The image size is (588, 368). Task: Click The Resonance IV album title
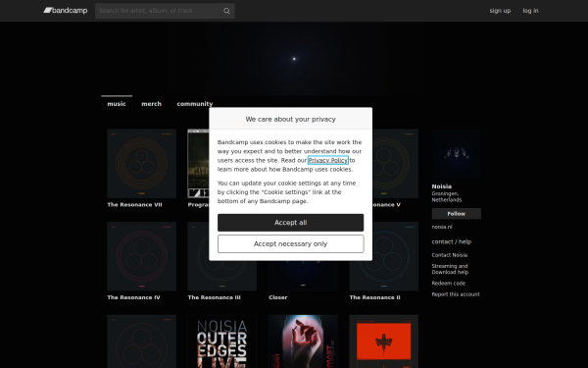click(133, 297)
